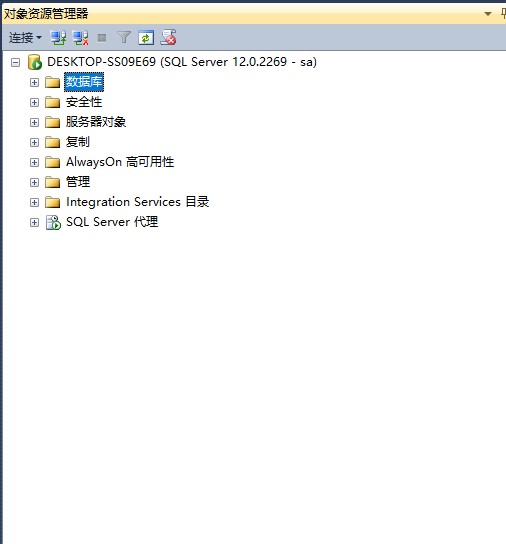Viewport: 506px width, 544px height.
Task: Click the SQL Server 代理 agent icon
Action: pos(53,222)
